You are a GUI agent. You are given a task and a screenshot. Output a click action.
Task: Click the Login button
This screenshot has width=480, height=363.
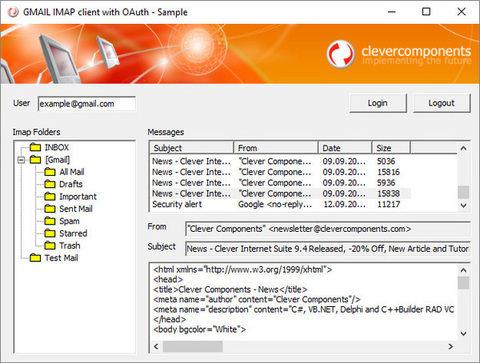tap(378, 103)
